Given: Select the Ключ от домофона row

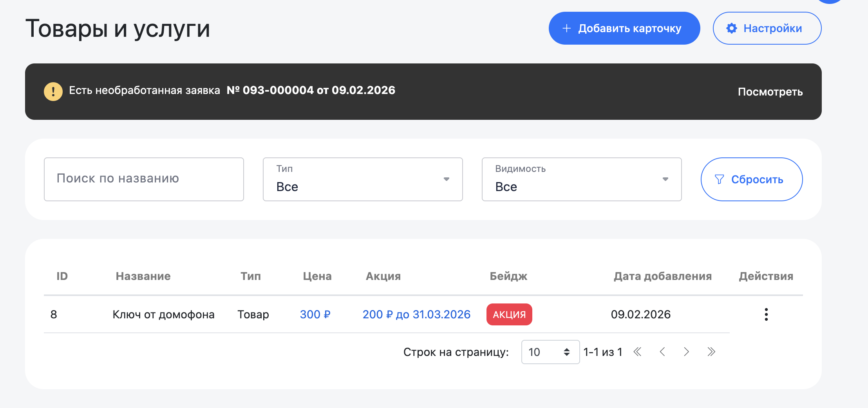Looking at the screenshot, I should [x=163, y=314].
